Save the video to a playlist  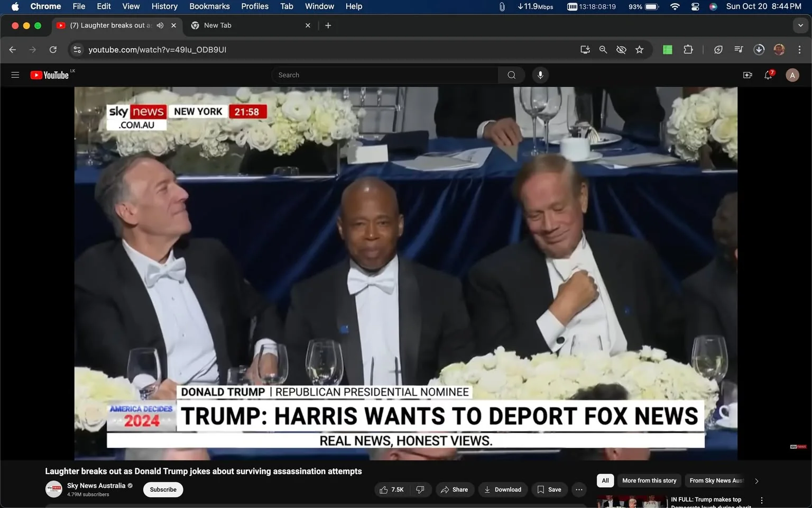(549, 489)
